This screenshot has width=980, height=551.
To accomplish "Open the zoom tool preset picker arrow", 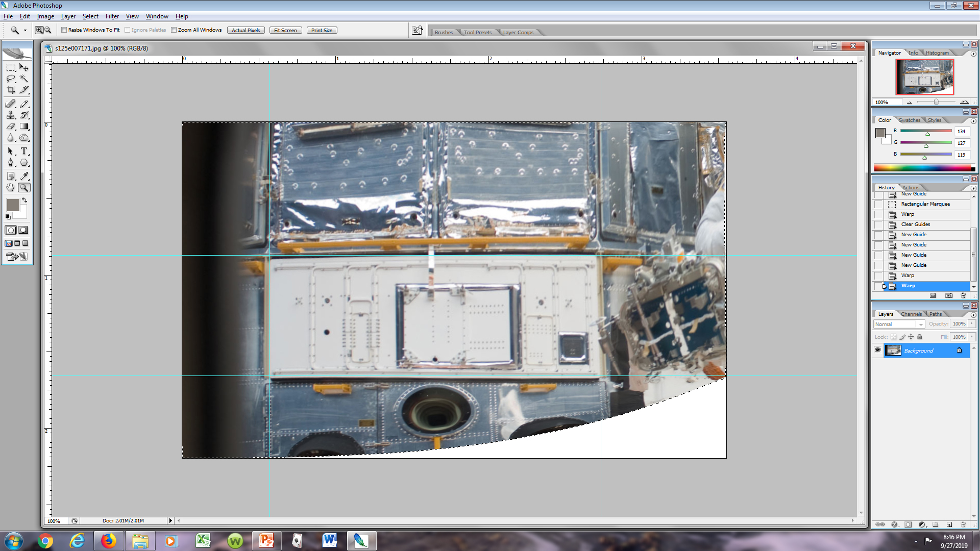I will pos(25,31).
